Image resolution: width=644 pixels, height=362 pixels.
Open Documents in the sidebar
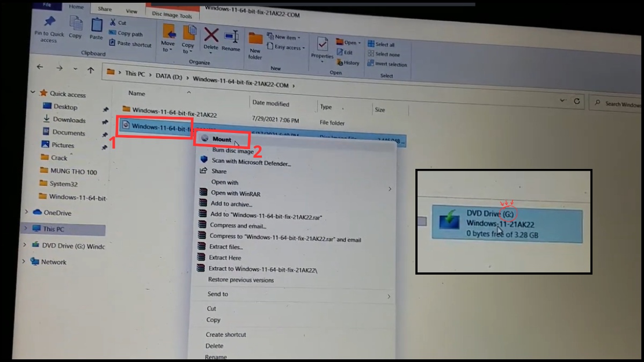pyautogui.click(x=69, y=132)
